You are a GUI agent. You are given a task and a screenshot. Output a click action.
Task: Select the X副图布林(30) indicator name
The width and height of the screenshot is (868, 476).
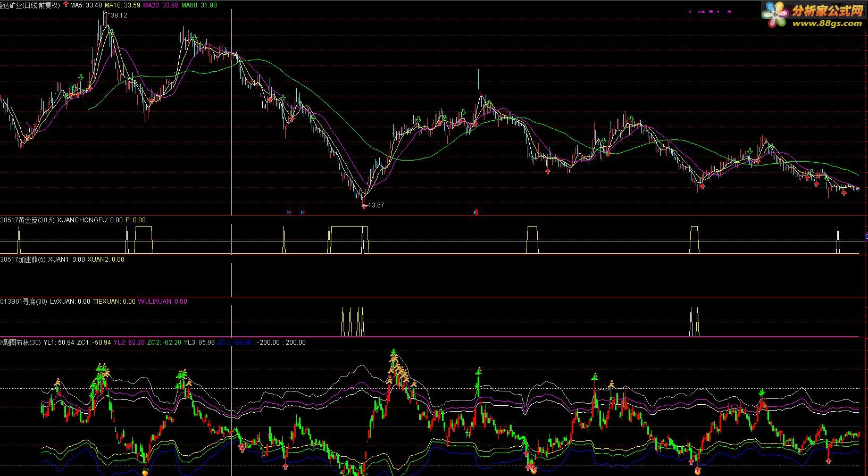tap(21, 343)
